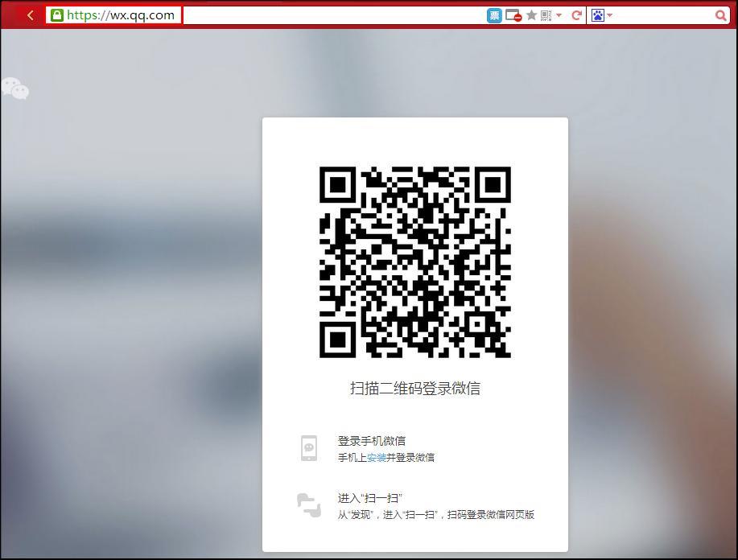Screen dimensions: 738x560
Task: Click the heading 进入“扫一扫”
Action: coord(369,498)
